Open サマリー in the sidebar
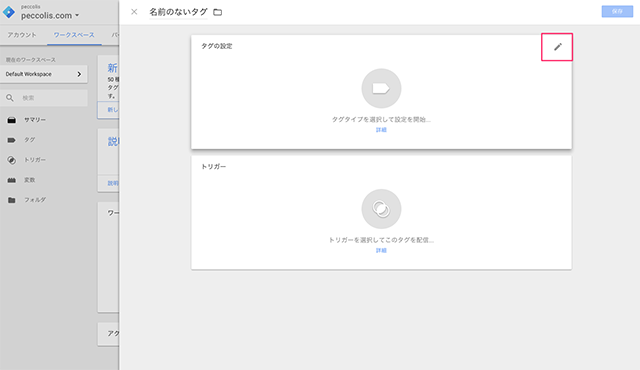Viewport: 640px width, 370px height. pyautogui.click(x=35, y=120)
